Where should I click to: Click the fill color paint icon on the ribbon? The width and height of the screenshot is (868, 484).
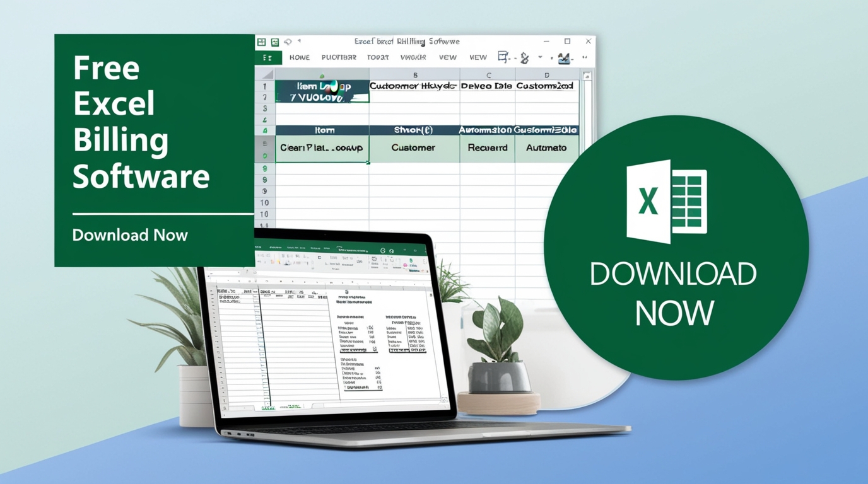[x=524, y=57]
